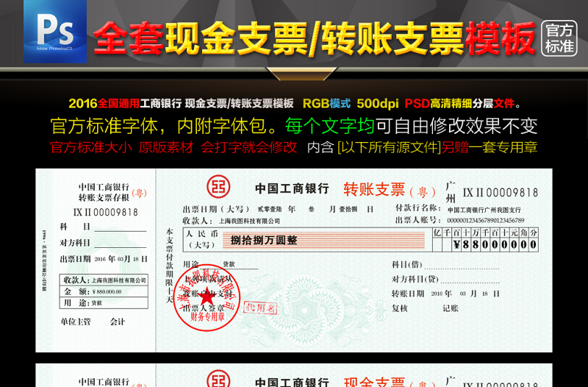This screenshot has width=588, height=387.
Task: Click check number 'IX II 00009818' at top right
Action: point(501,193)
